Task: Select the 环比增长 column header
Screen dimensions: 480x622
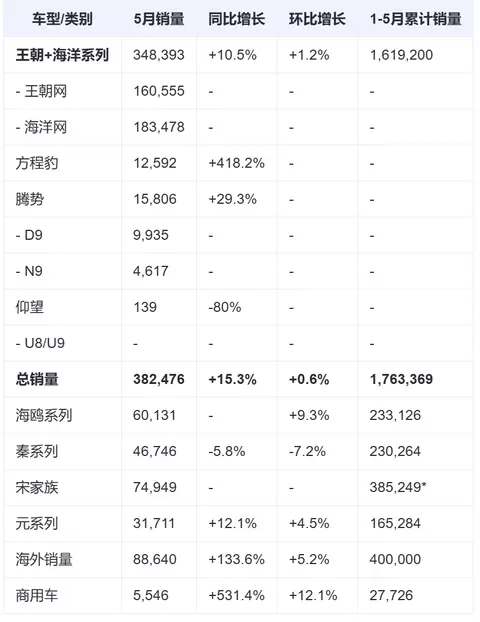Action: 317,19
